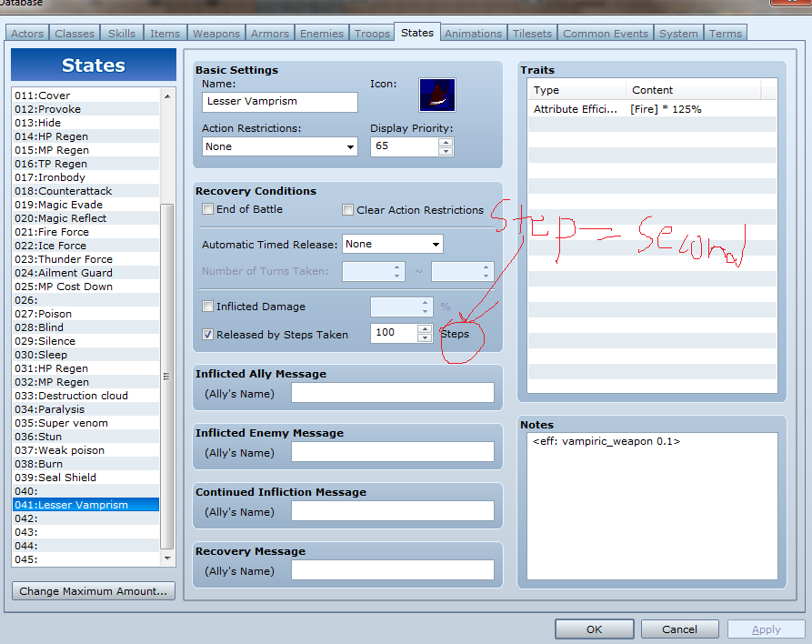The height and width of the screenshot is (644, 812).
Task: Select state 020:Magic Reflect
Action: tap(86, 218)
